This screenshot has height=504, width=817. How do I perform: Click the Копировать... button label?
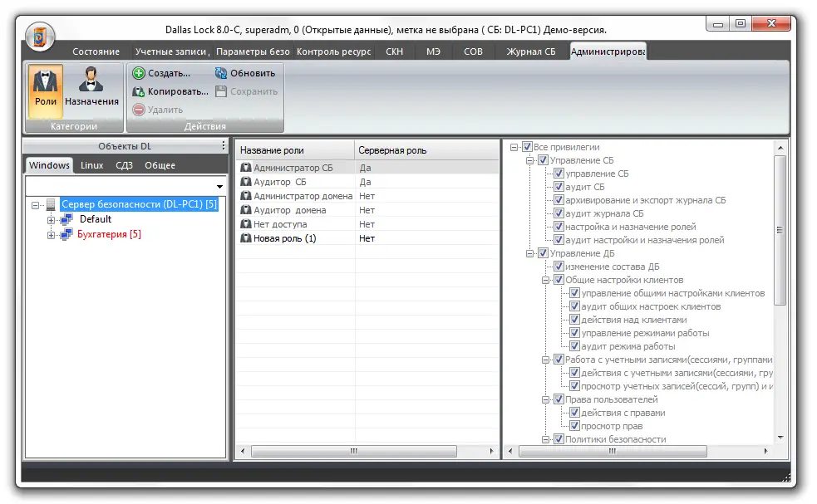(x=178, y=91)
